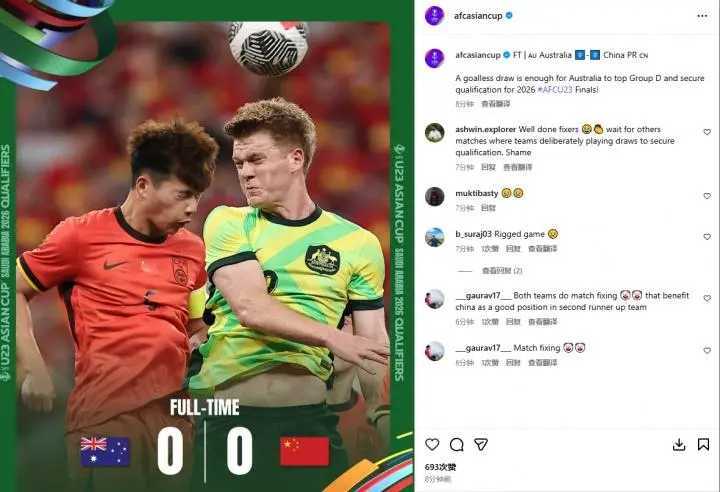The image size is (720, 492).
Task: Reply to muktibasty's emoji comment
Action: pyautogui.click(x=488, y=208)
